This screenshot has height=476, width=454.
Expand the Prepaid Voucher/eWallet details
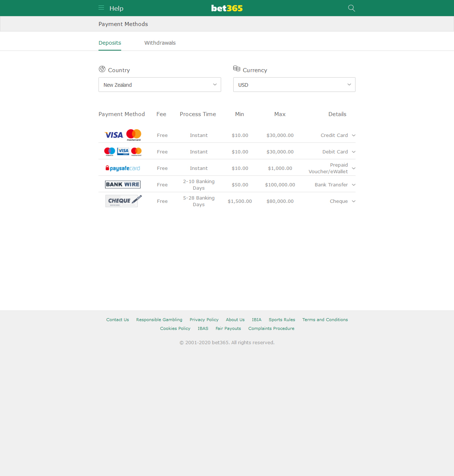pyautogui.click(x=354, y=168)
